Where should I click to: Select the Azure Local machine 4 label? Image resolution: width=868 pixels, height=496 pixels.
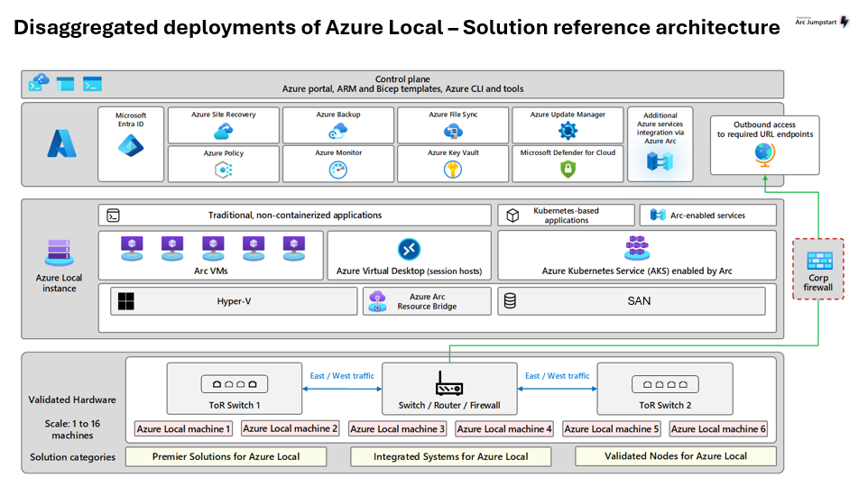pyautogui.click(x=504, y=429)
